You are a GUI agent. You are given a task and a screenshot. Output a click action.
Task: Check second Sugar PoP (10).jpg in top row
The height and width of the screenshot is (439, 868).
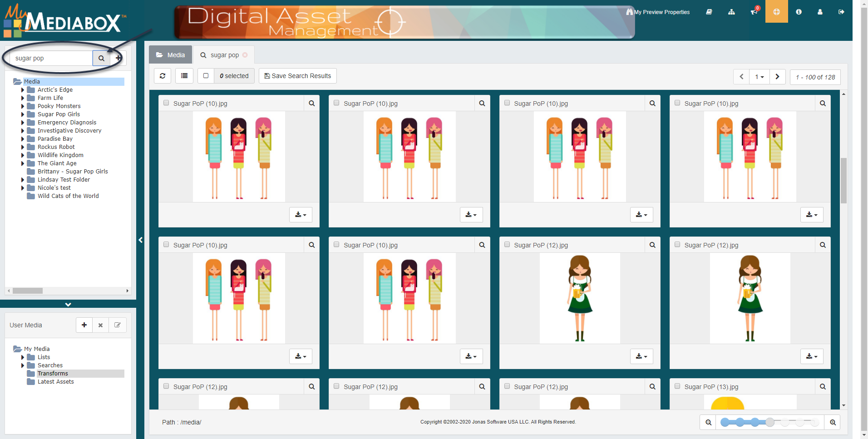(336, 103)
